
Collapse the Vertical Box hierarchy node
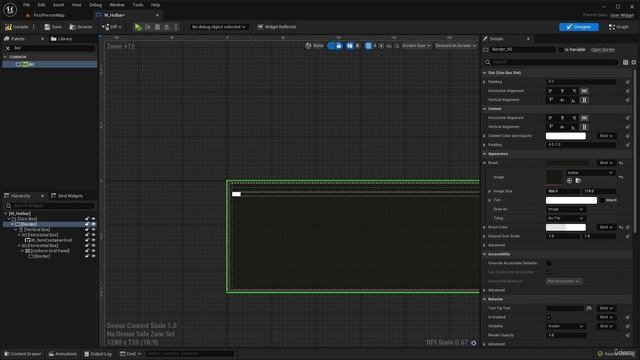16,230
